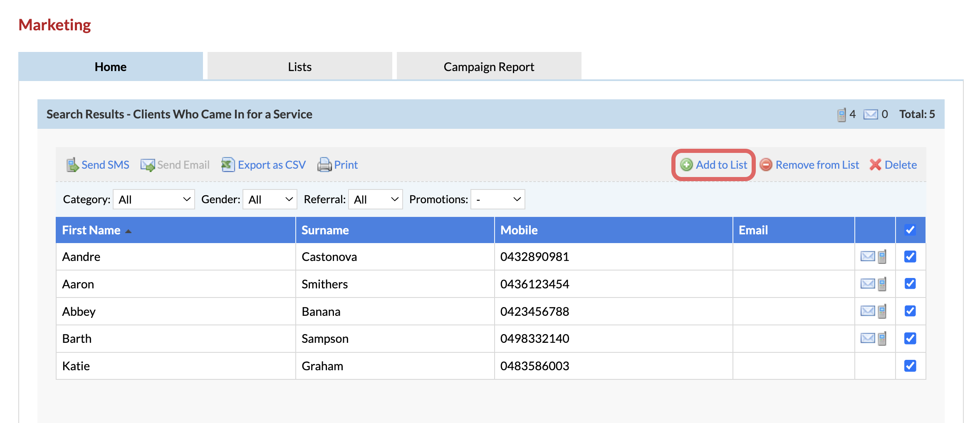Click envelope icon in Abbey Banana row
The image size is (980, 423).
click(867, 311)
